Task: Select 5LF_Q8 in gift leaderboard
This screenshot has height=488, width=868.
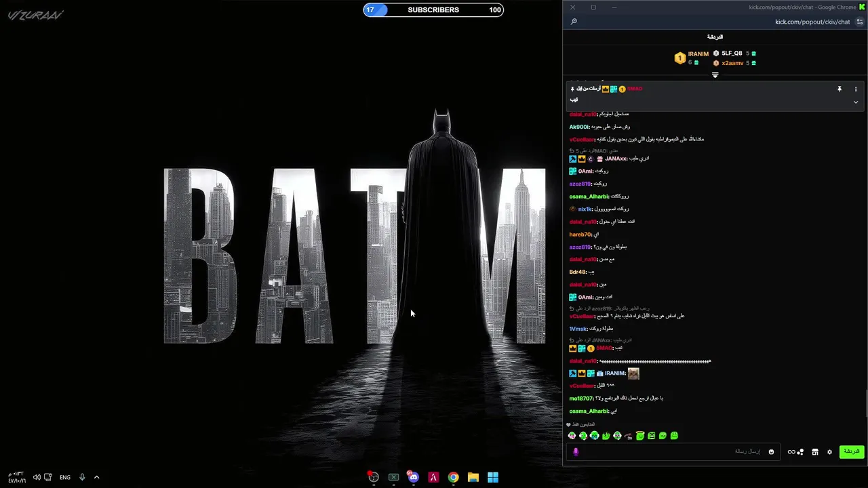Action: pyautogui.click(x=732, y=54)
